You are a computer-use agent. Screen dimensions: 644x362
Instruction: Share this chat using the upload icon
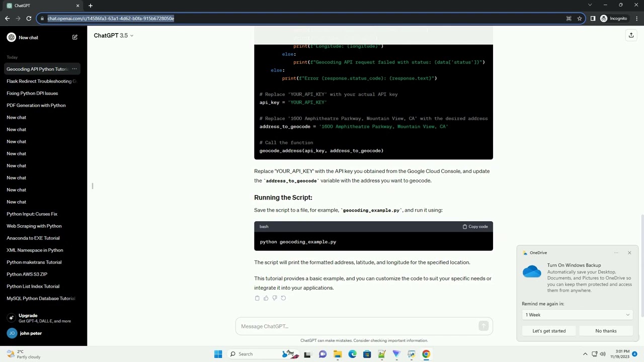click(631, 35)
